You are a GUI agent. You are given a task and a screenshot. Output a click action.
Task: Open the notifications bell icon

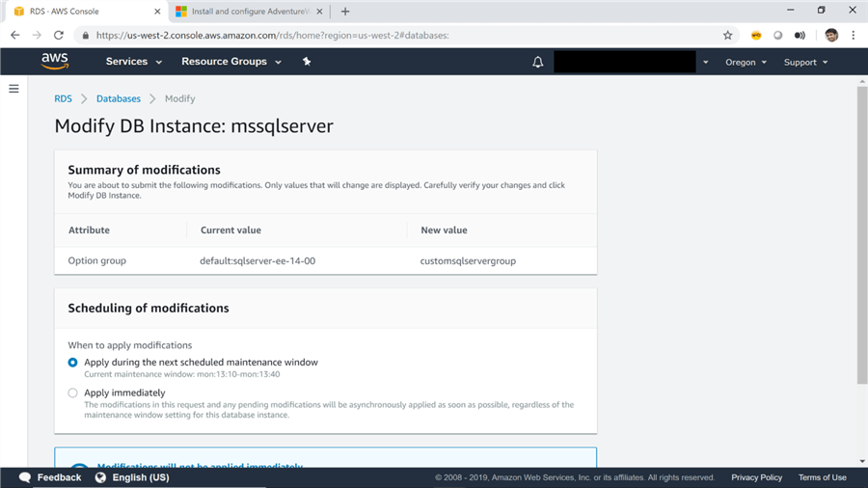pyautogui.click(x=537, y=62)
